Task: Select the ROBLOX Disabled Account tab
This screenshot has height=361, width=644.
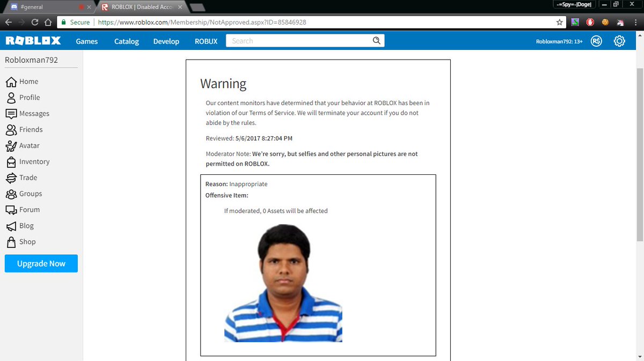Action: pyautogui.click(x=141, y=7)
